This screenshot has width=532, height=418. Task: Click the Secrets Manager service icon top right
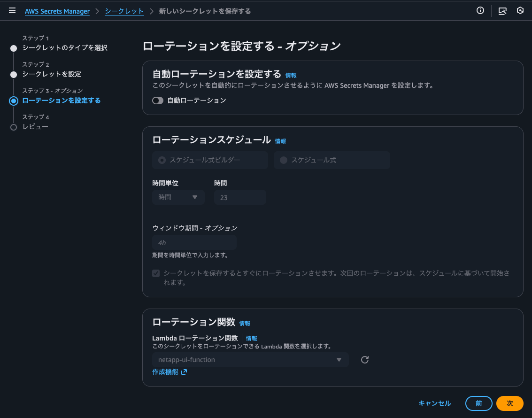click(x=520, y=10)
